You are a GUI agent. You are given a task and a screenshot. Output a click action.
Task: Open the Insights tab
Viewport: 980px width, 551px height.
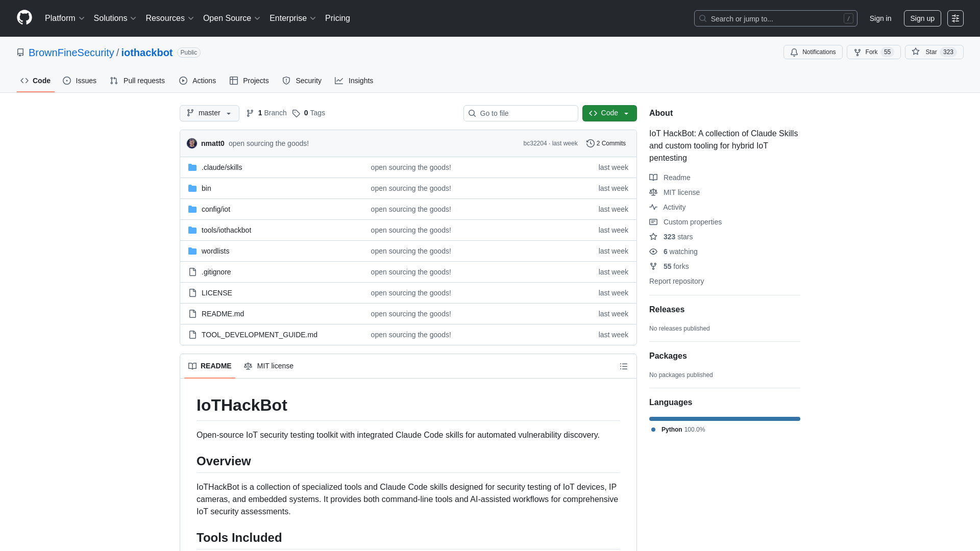tap(354, 81)
